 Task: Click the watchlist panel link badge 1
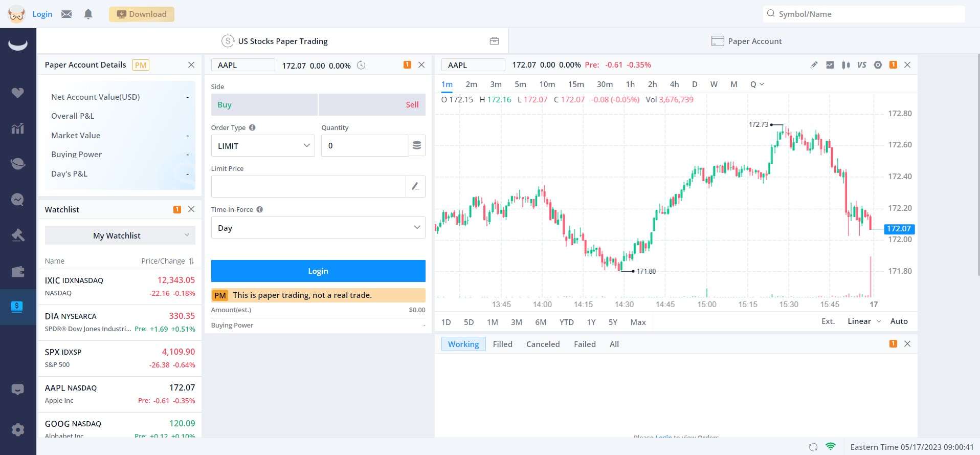coord(177,209)
